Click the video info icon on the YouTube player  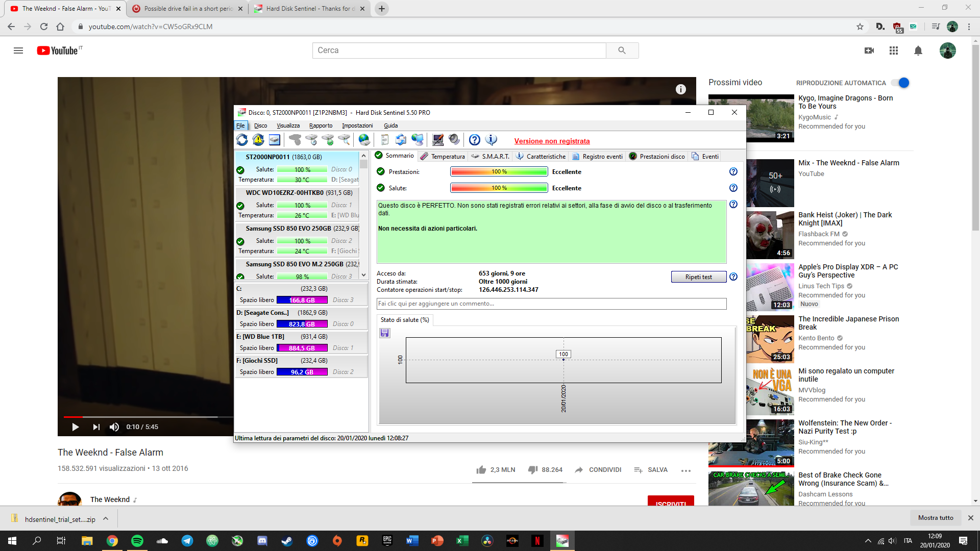(681, 89)
